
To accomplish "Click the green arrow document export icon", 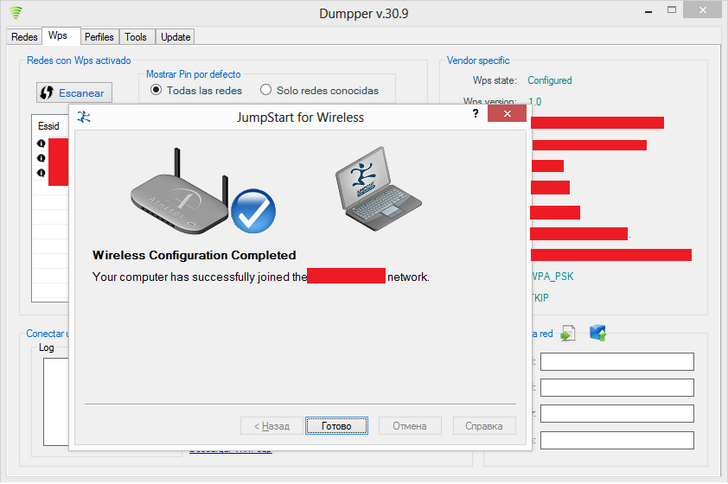I will (x=568, y=333).
